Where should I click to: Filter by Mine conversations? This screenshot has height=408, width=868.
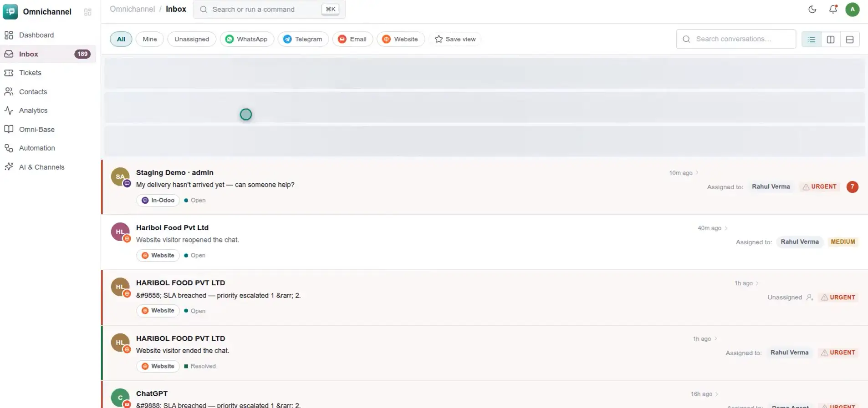click(x=150, y=39)
